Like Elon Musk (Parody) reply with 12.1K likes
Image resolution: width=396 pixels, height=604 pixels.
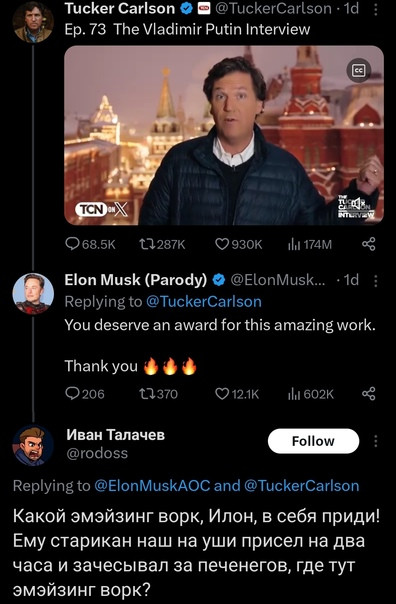pos(237,393)
